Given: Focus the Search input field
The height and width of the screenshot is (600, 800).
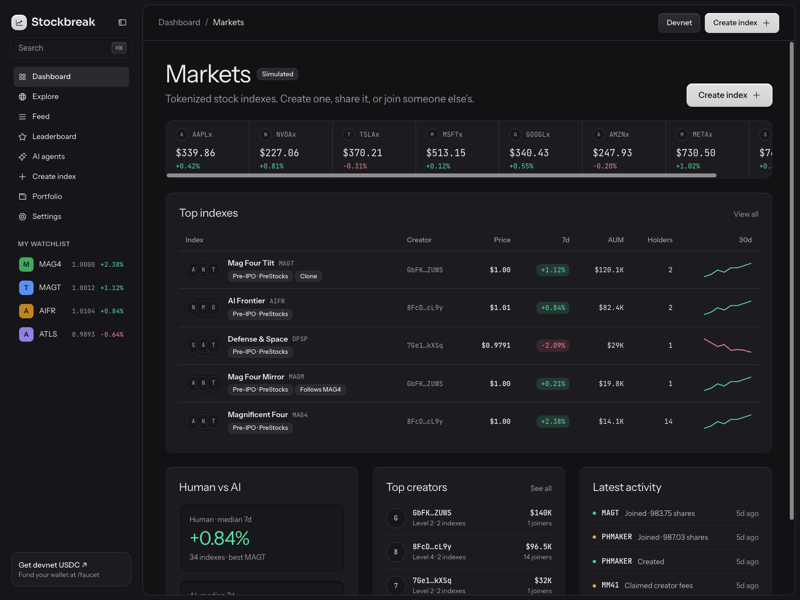Looking at the screenshot, I should [x=71, y=48].
